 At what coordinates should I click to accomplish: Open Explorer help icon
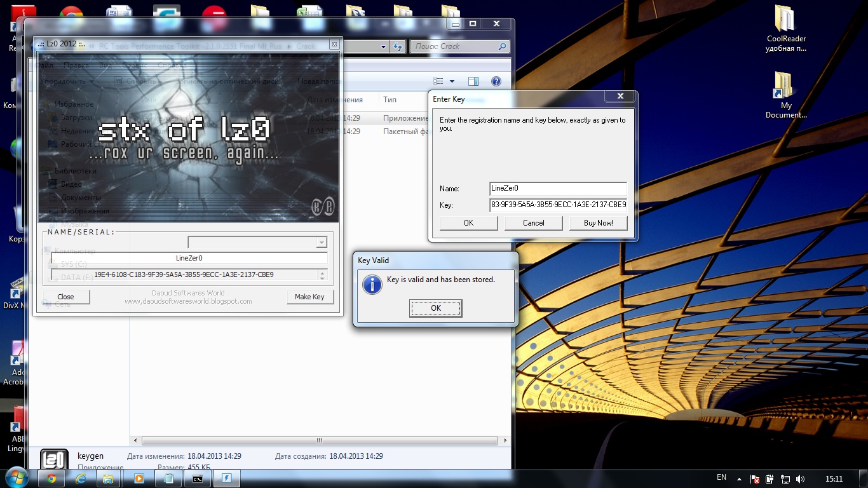click(x=496, y=81)
